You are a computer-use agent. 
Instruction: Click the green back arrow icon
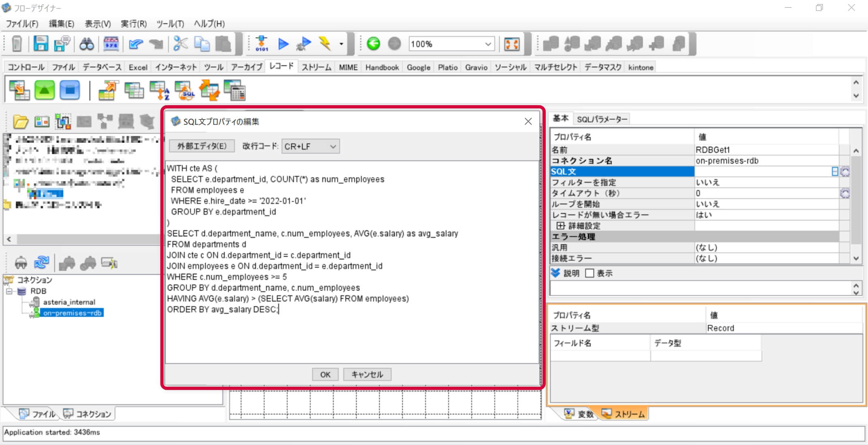(x=373, y=44)
